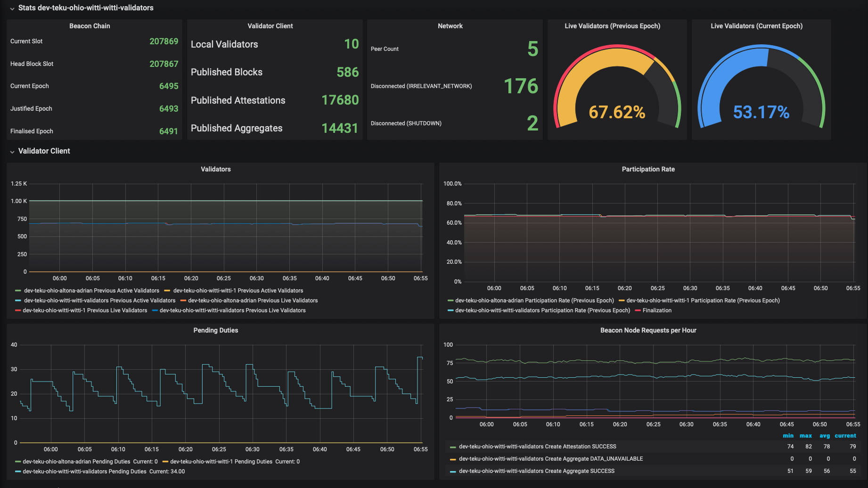
Task: Click cyan swatch for Create Aggregate SUCCESS
Action: tap(453, 472)
